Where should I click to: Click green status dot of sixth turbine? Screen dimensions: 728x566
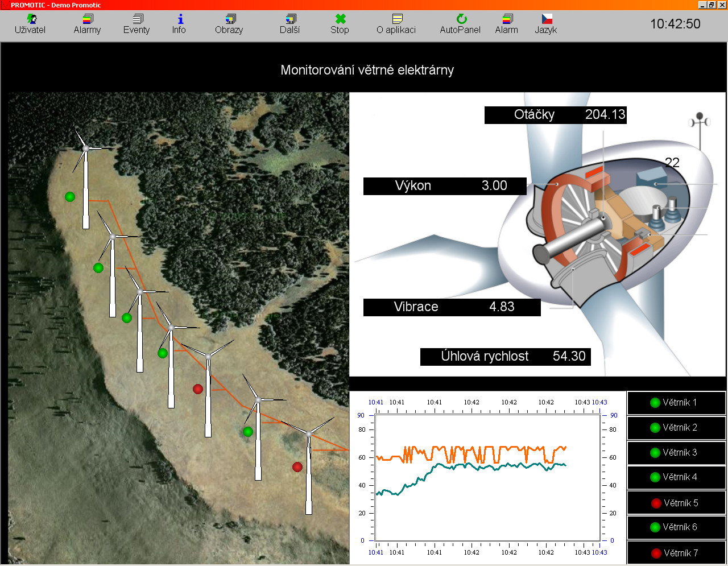click(x=248, y=432)
